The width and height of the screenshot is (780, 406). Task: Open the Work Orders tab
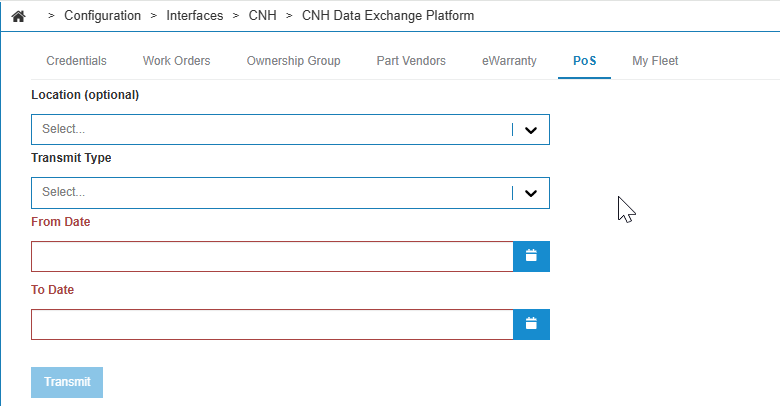[176, 61]
